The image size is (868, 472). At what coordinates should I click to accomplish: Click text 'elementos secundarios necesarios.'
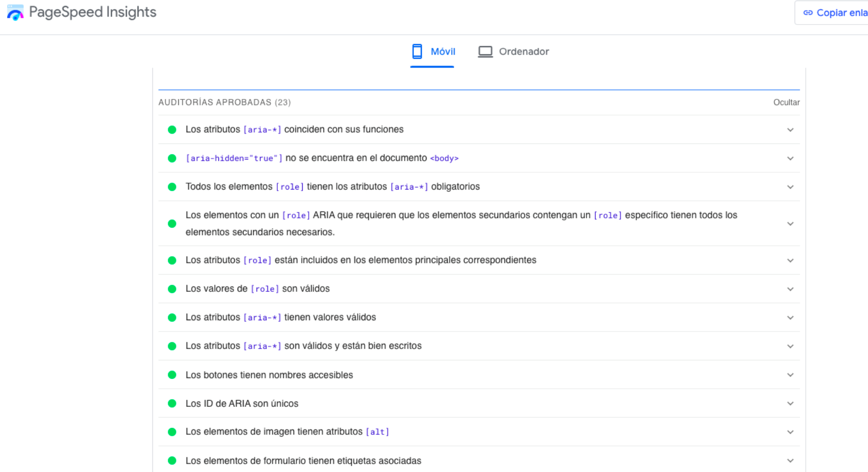coord(260,232)
